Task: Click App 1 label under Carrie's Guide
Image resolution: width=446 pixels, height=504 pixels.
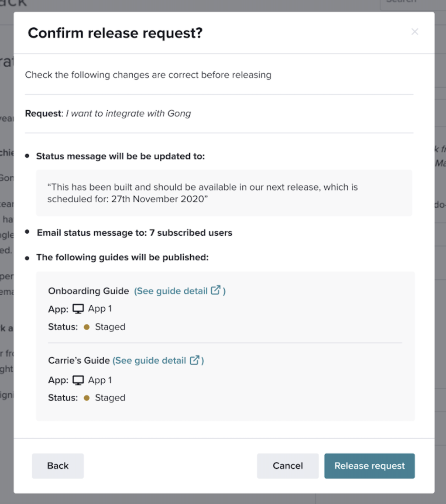Action: tap(100, 380)
